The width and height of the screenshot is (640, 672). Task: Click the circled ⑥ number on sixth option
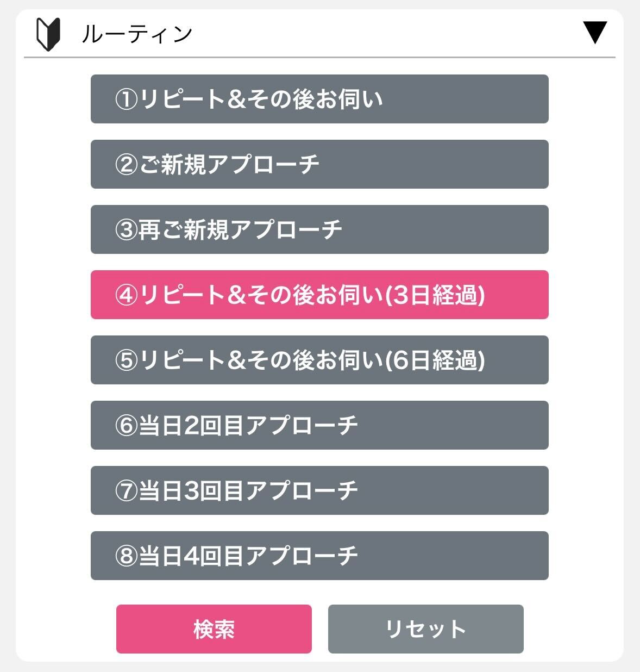pyautogui.click(x=126, y=426)
